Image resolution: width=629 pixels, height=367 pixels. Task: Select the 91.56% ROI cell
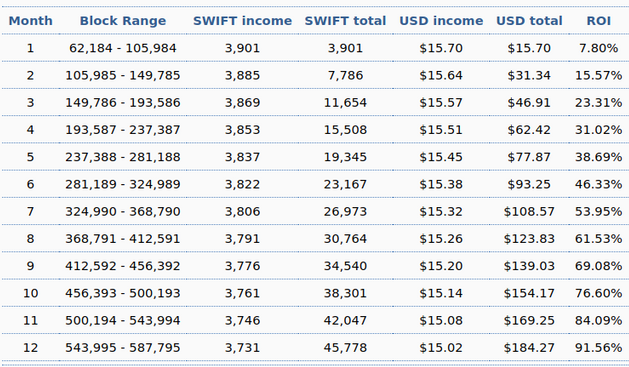(x=599, y=348)
